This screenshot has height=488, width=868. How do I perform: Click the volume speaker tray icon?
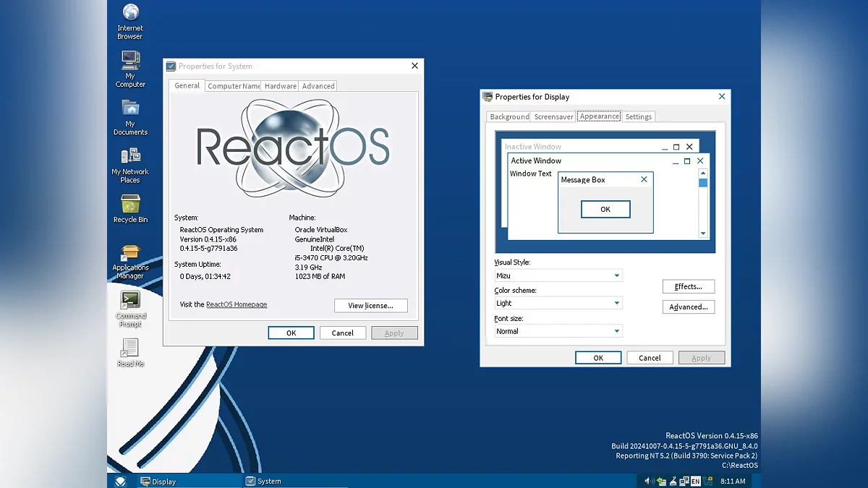[649, 481]
